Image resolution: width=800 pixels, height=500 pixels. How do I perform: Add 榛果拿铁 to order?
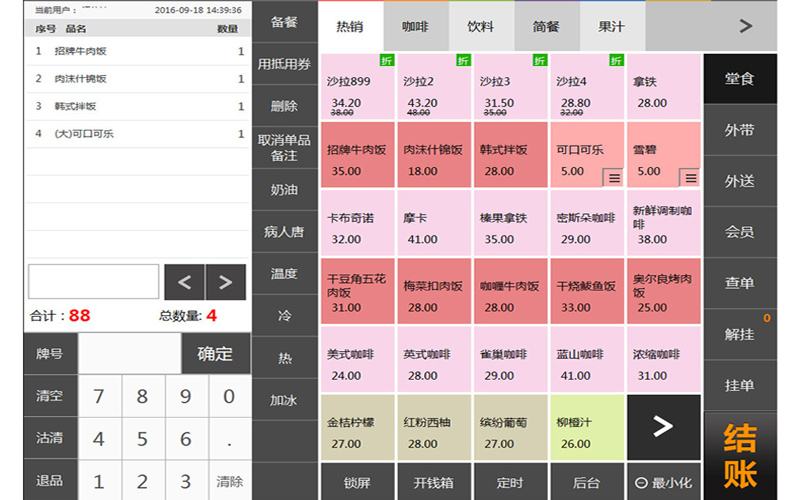[510, 223]
